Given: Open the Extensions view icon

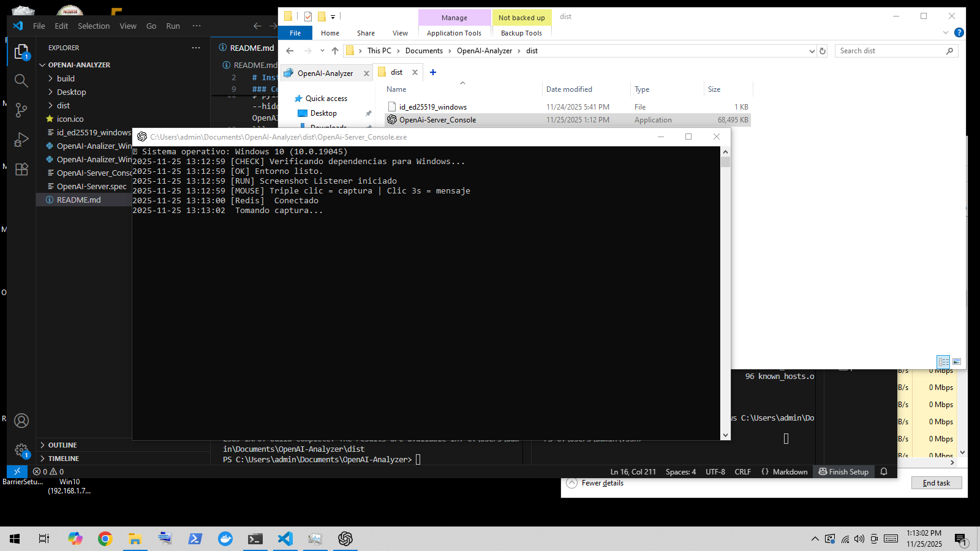Looking at the screenshot, I should [x=21, y=170].
